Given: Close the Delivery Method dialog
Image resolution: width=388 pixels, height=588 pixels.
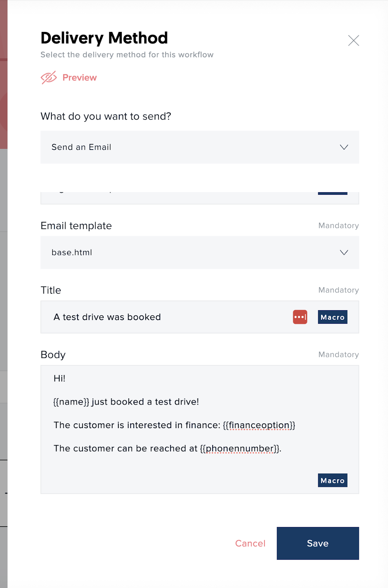Looking at the screenshot, I should point(353,40).
